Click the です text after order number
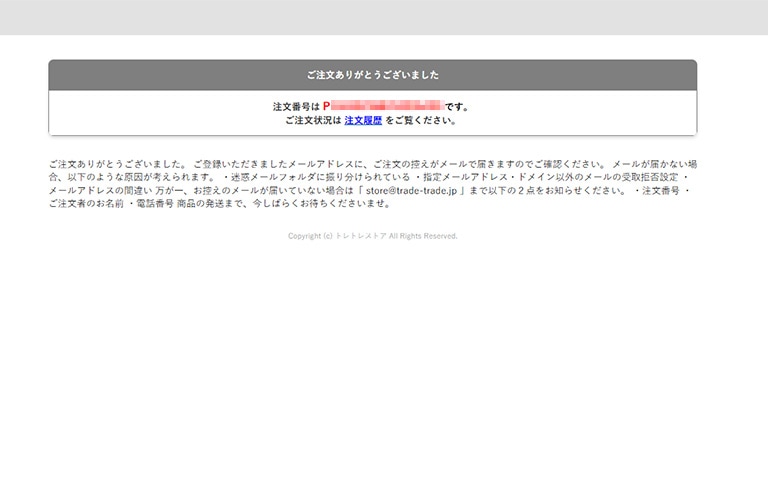The height and width of the screenshot is (497, 768). pos(456,106)
